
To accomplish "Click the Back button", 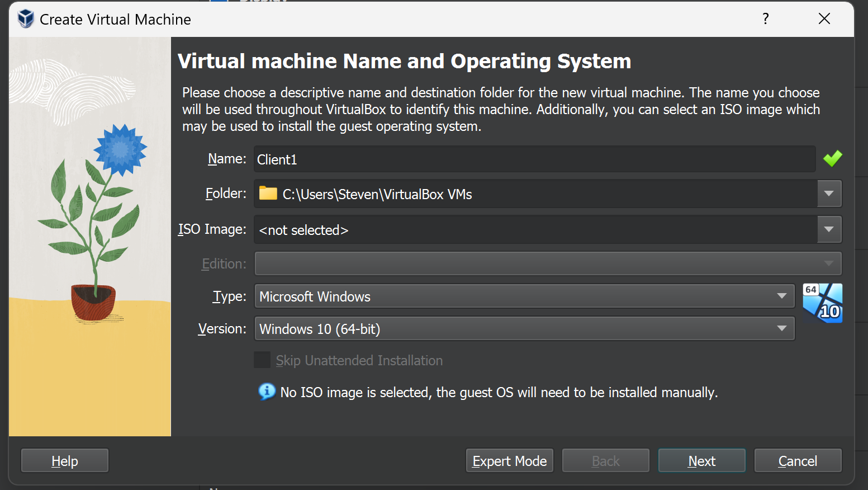I will tap(605, 461).
